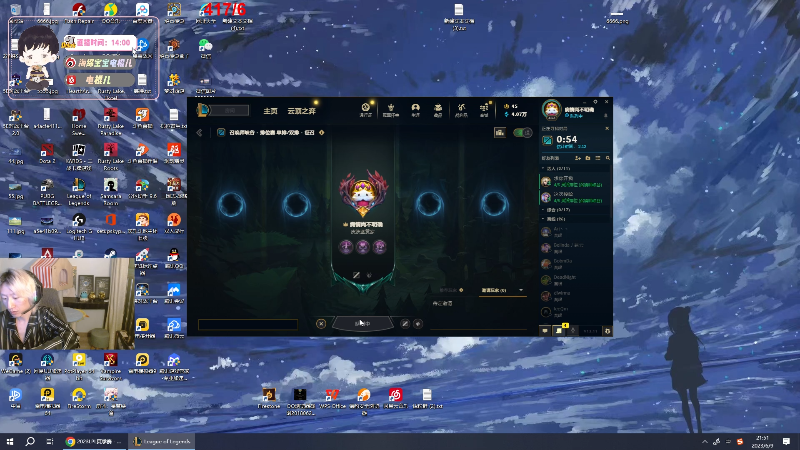Go back with the lobby arrow
Screen dimensions: 800x450
click(x=199, y=133)
